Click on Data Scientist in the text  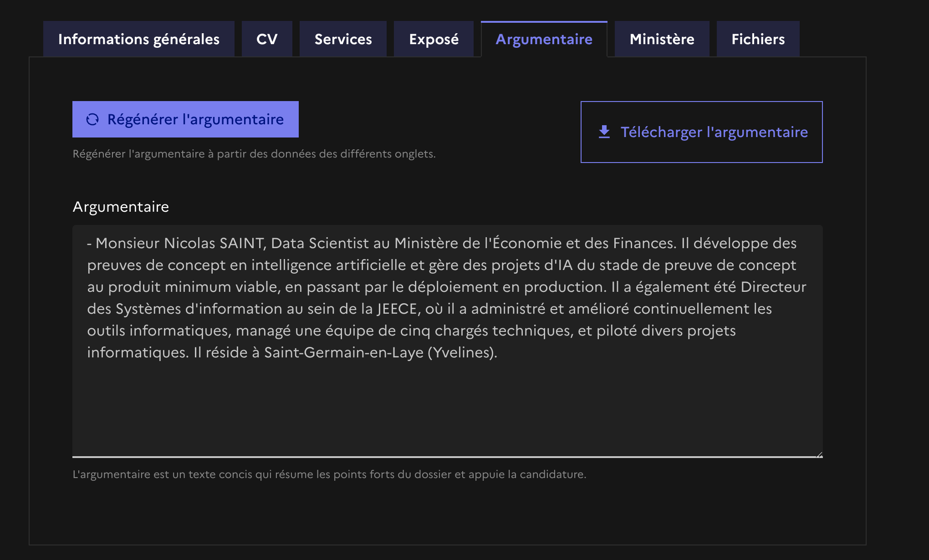[x=320, y=243]
